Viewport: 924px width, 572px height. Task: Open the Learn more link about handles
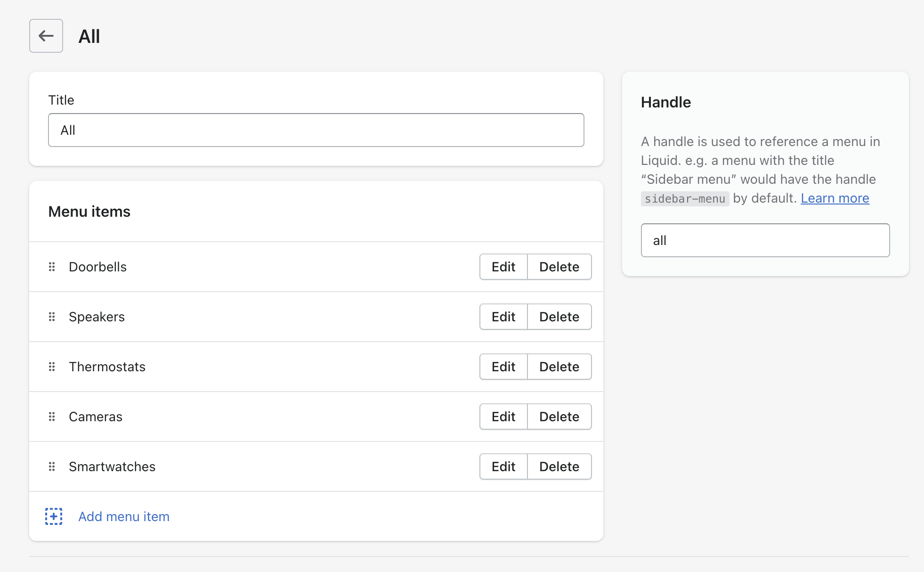pyautogui.click(x=835, y=198)
